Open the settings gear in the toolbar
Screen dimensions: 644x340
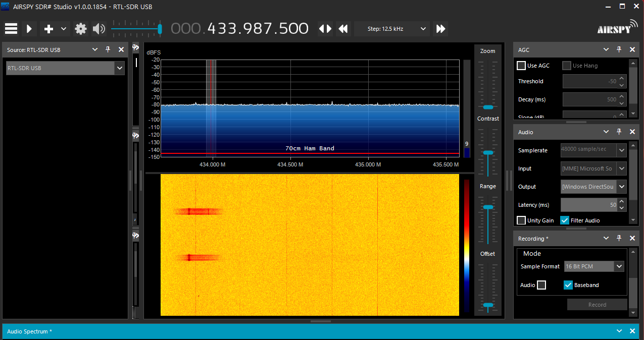[81, 29]
